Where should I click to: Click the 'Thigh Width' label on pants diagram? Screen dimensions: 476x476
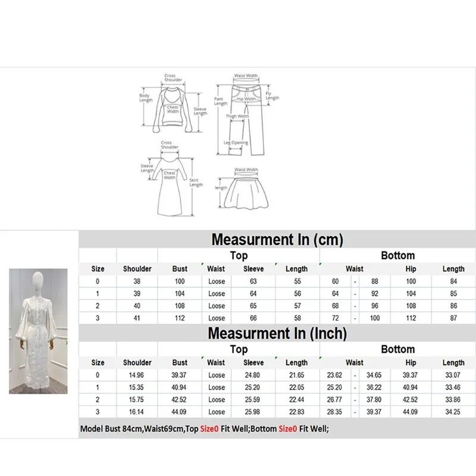point(237,116)
